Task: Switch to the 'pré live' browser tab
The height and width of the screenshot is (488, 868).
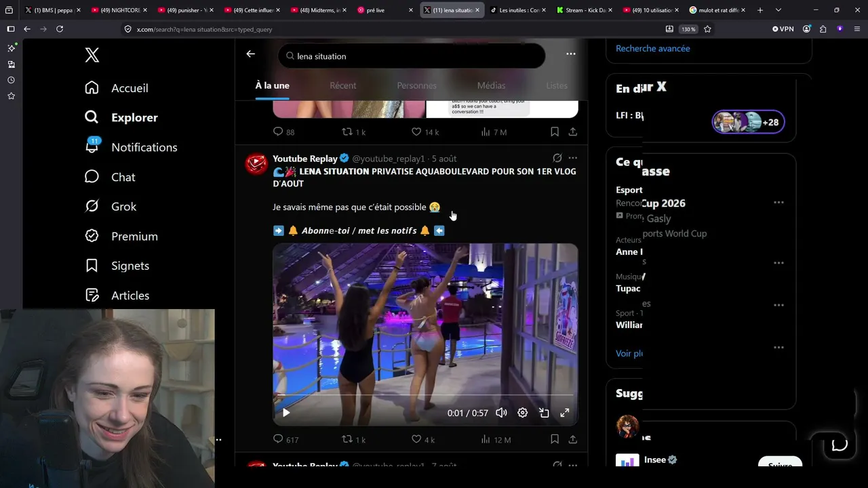Action: pyautogui.click(x=385, y=10)
